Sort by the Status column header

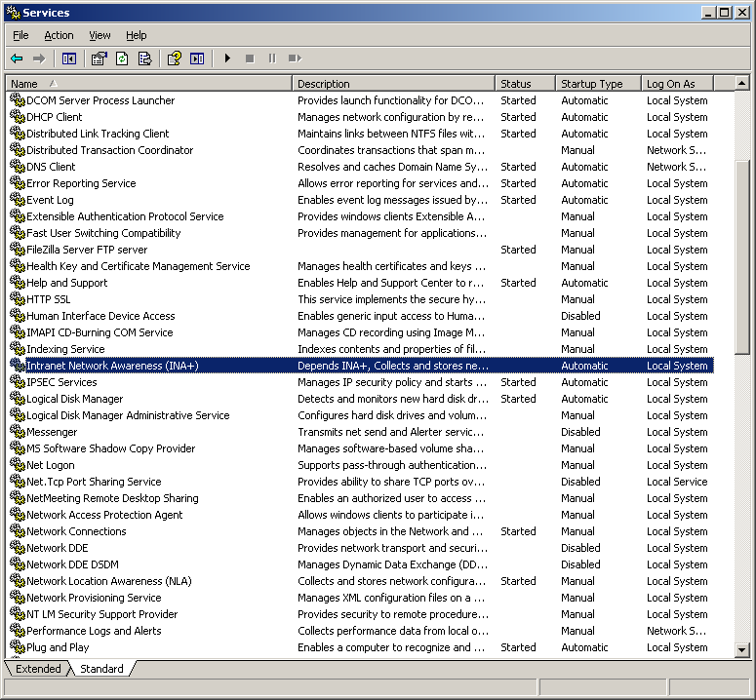[525, 83]
